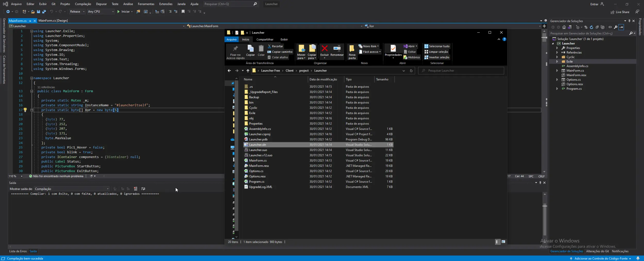Toggle Word Wrap icon in Output panel
644x261 pixels.
[x=143, y=189]
